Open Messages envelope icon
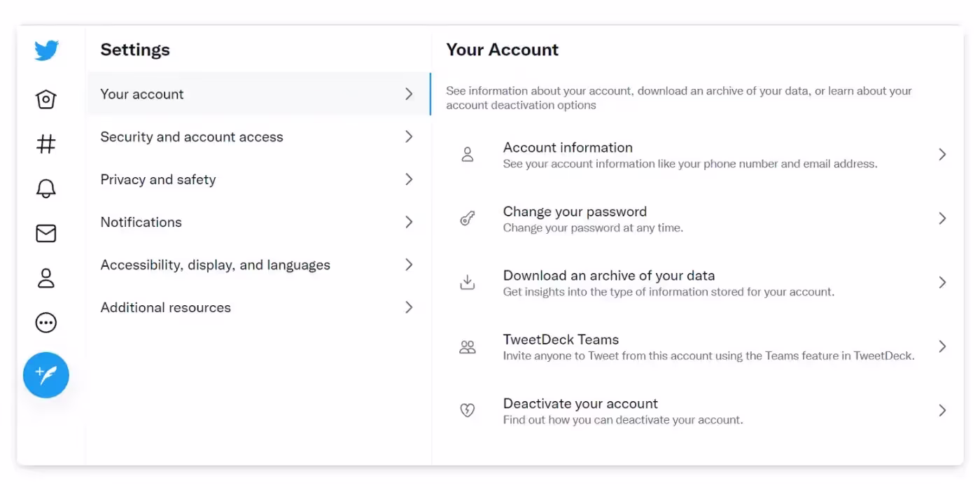 [46, 233]
